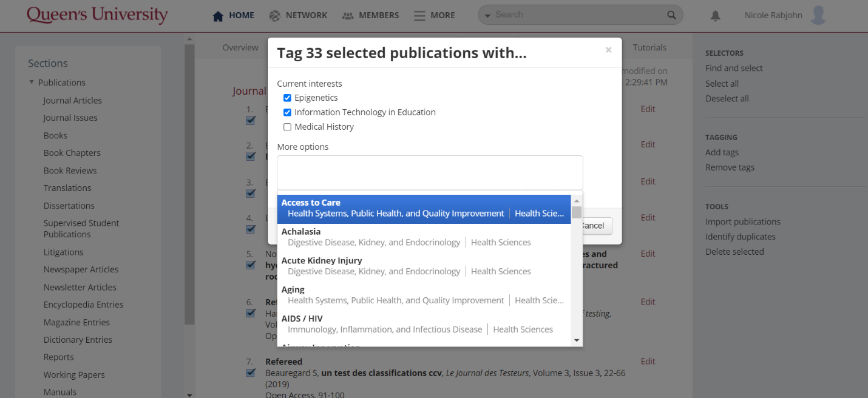868x398 pixels.
Task: Open the search scope dropdown arrow
Action: pos(487,16)
